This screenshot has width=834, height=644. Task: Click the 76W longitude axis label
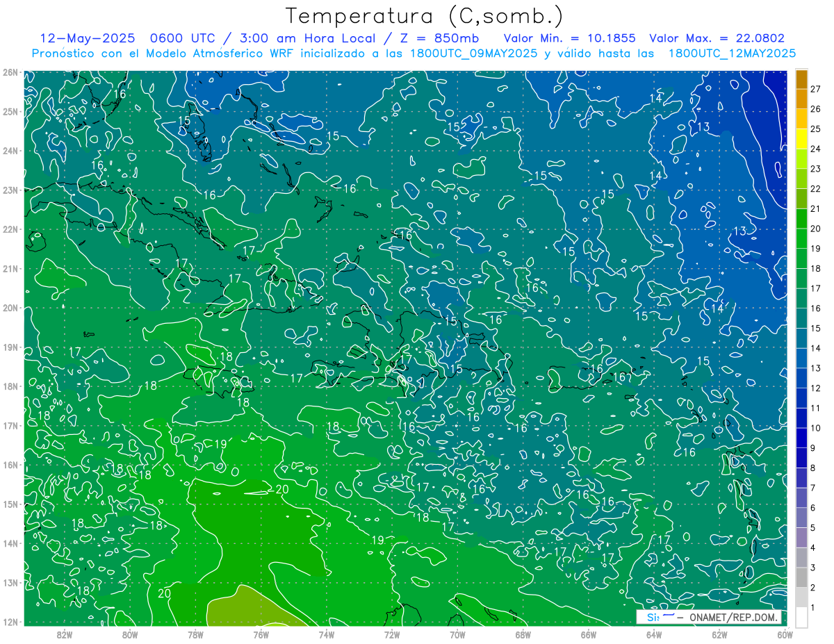261,634
